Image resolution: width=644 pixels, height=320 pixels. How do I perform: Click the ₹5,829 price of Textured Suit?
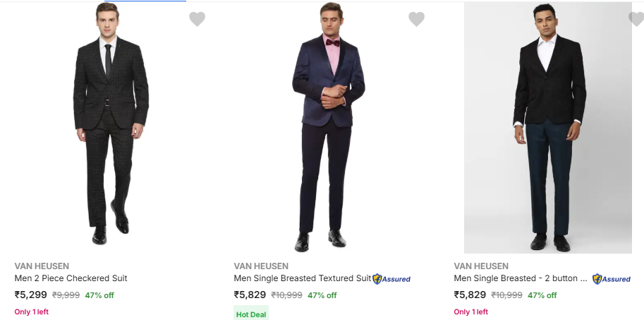pos(250,295)
